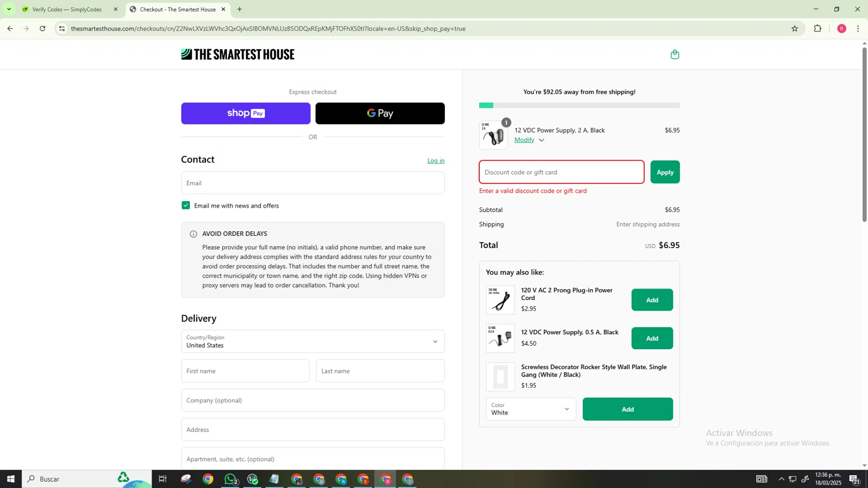
Task: Open WhatsApp from the taskbar
Action: coord(230,479)
